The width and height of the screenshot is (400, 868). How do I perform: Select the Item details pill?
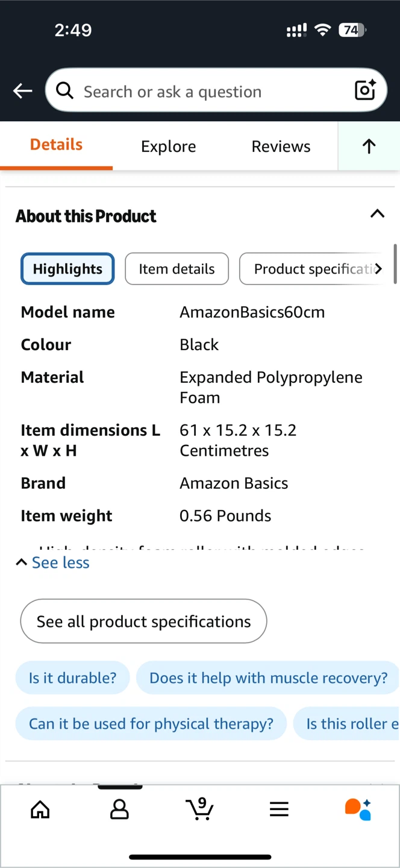[x=177, y=269]
